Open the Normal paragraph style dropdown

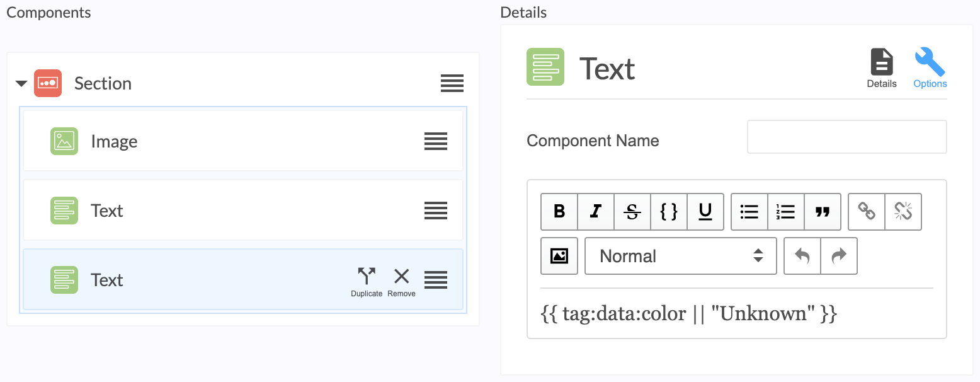click(x=680, y=256)
